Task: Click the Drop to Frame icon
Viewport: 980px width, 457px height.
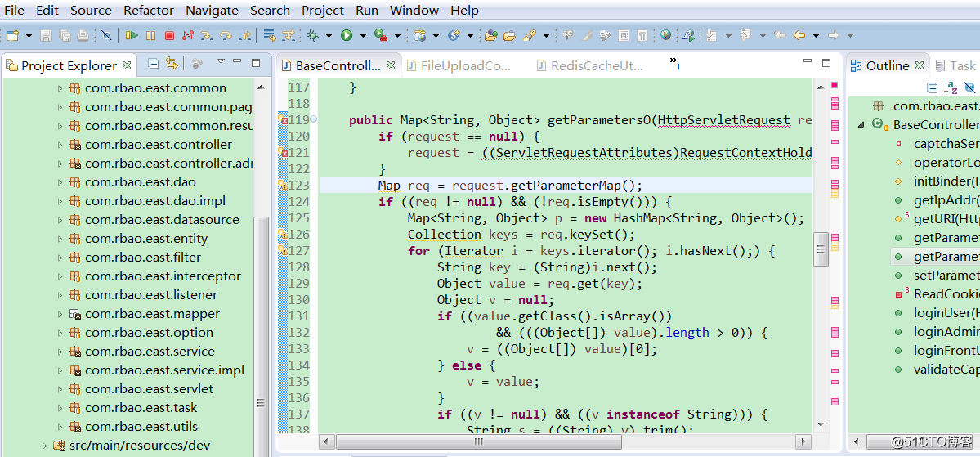Action: 270,36
